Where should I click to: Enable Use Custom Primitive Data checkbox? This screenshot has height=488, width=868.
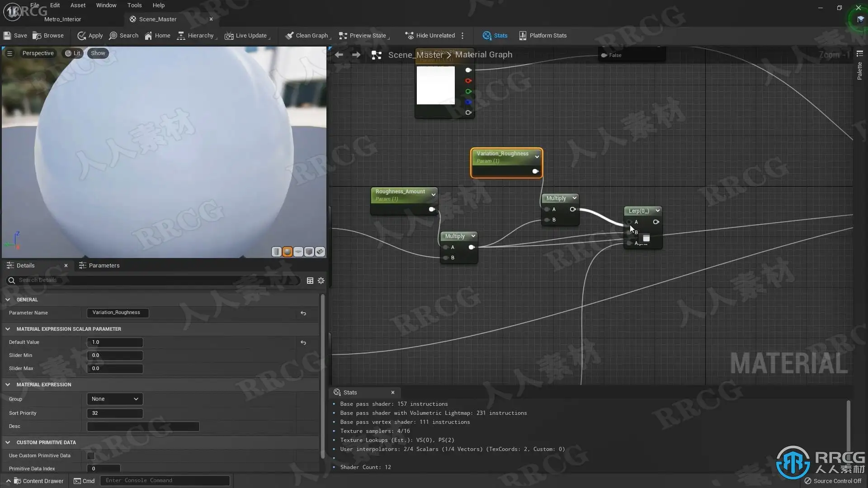click(x=91, y=455)
